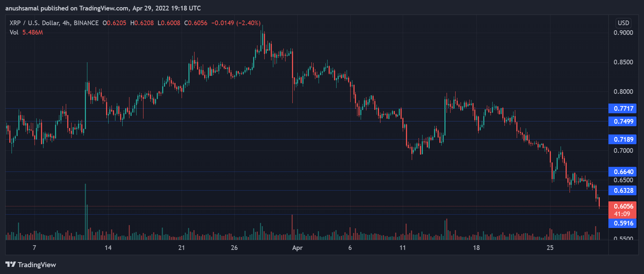This screenshot has height=274, width=644.
Task: Select the close value C0.6056 in the legend
Action: tap(196, 23)
